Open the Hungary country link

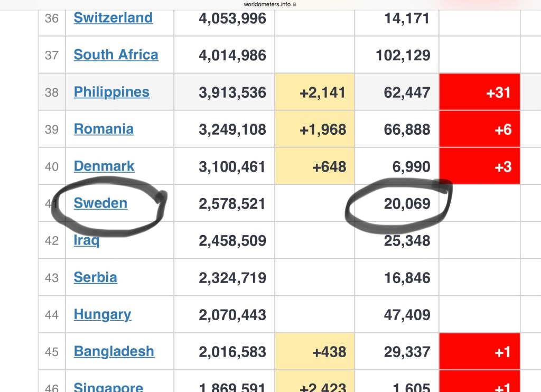[x=102, y=315]
